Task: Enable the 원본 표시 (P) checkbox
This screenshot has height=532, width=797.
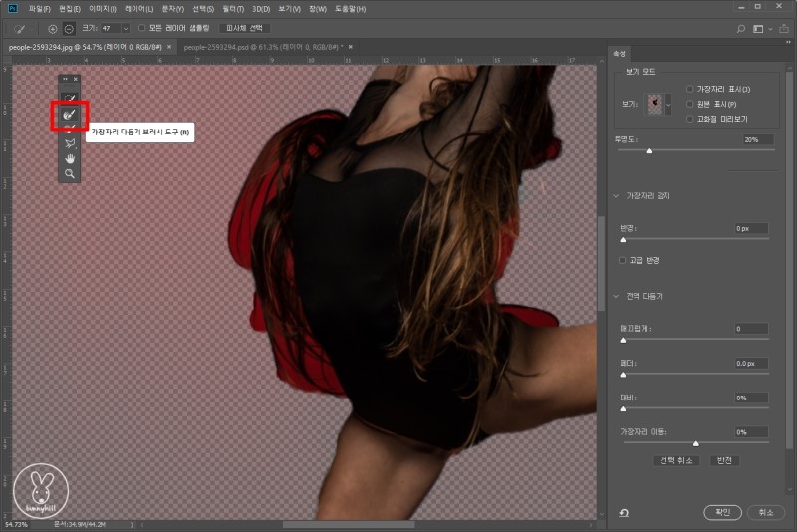Action: click(x=689, y=104)
